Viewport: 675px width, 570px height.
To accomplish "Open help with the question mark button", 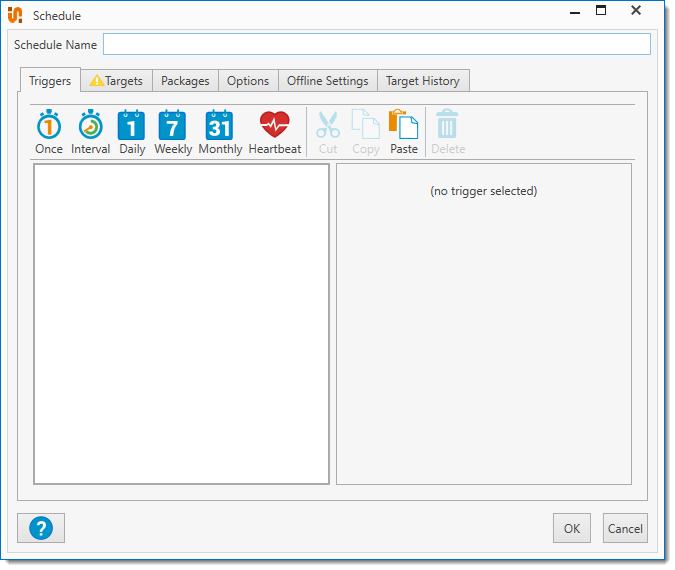I will (41, 528).
